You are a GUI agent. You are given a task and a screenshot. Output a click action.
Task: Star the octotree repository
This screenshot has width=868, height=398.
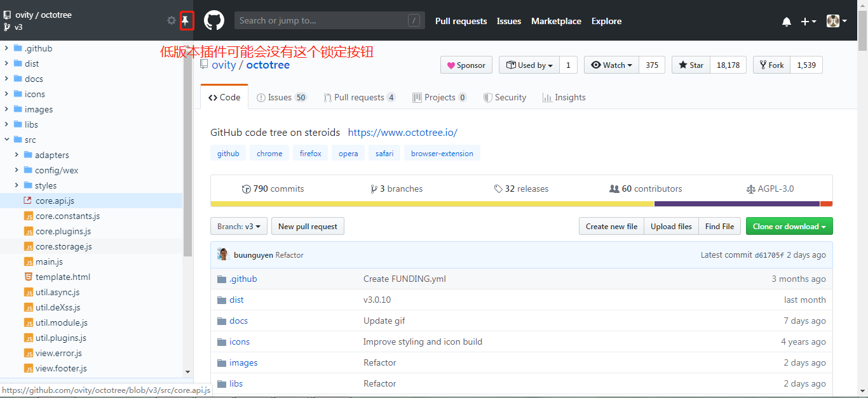691,65
